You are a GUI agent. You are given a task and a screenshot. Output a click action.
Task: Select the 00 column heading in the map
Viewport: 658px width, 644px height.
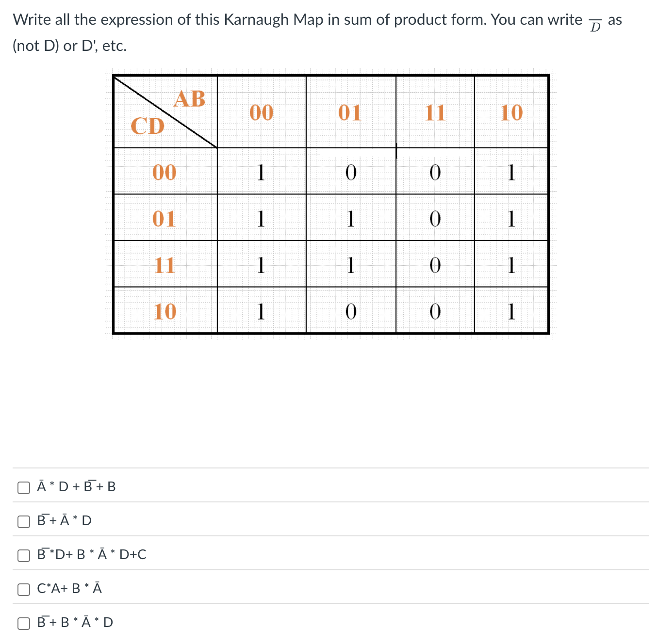(x=261, y=113)
